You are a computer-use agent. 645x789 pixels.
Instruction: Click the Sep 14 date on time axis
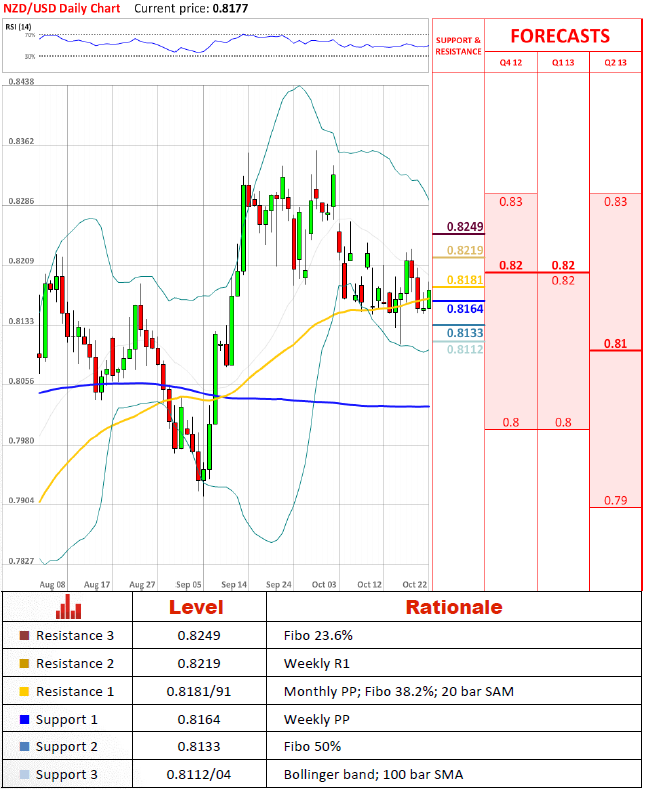(x=234, y=584)
